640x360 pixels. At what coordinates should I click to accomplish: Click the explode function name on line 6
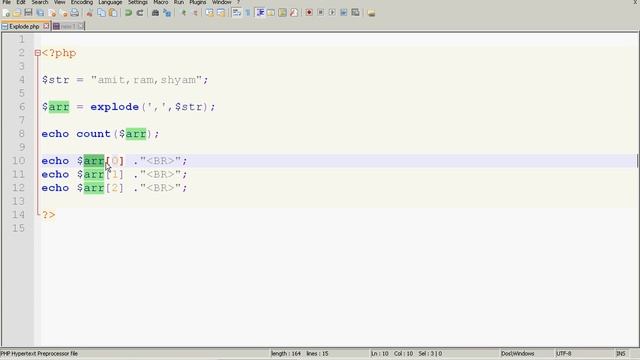[x=114, y=107]
